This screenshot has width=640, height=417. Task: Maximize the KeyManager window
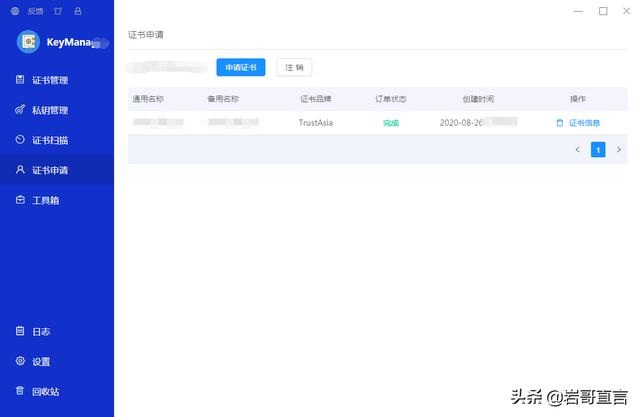coord(603,11)
